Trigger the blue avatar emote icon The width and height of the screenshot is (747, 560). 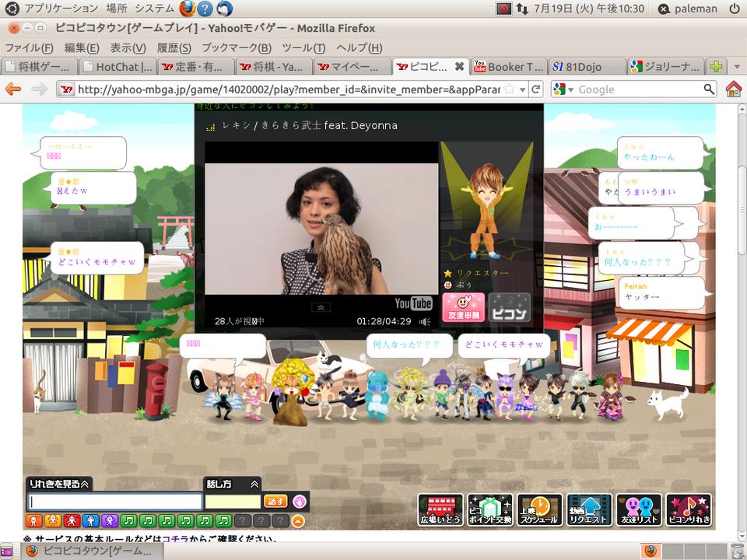coord(90,521)
